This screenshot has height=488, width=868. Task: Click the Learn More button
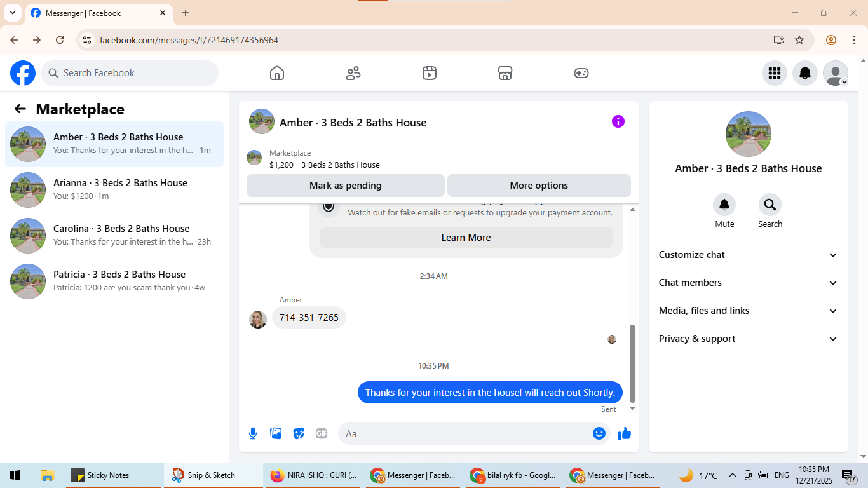tap(466, 238)
